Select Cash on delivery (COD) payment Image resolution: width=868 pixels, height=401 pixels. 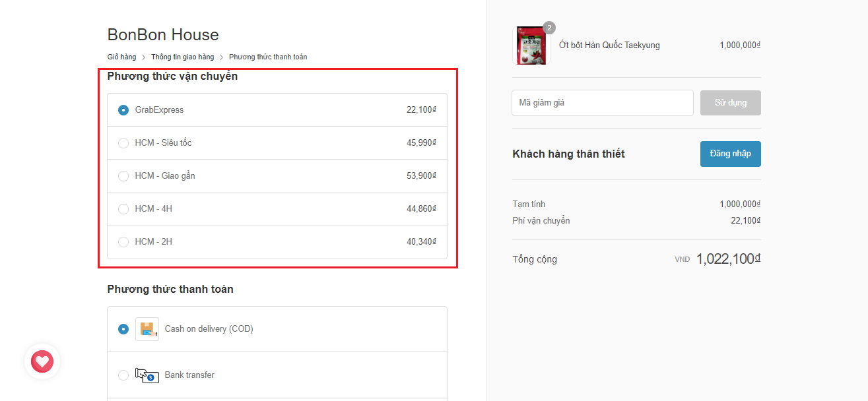(x=123, y=328)
